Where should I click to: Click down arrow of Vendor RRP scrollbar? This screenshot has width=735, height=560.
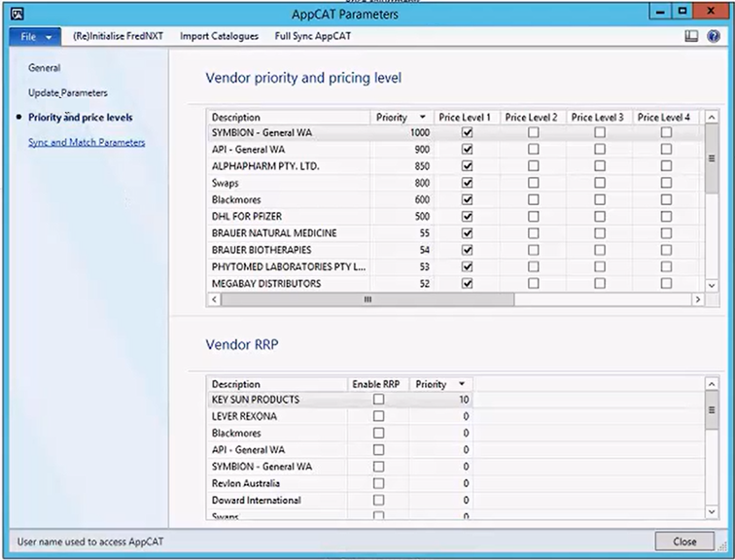pyautogui.click(x=712, y=511)
